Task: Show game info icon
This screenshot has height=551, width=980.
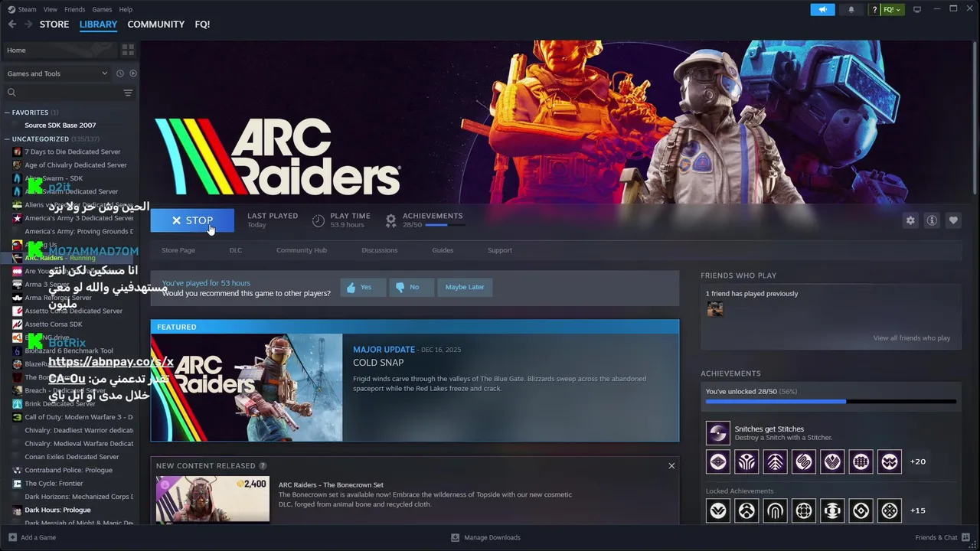Action: tap(932, 220)
